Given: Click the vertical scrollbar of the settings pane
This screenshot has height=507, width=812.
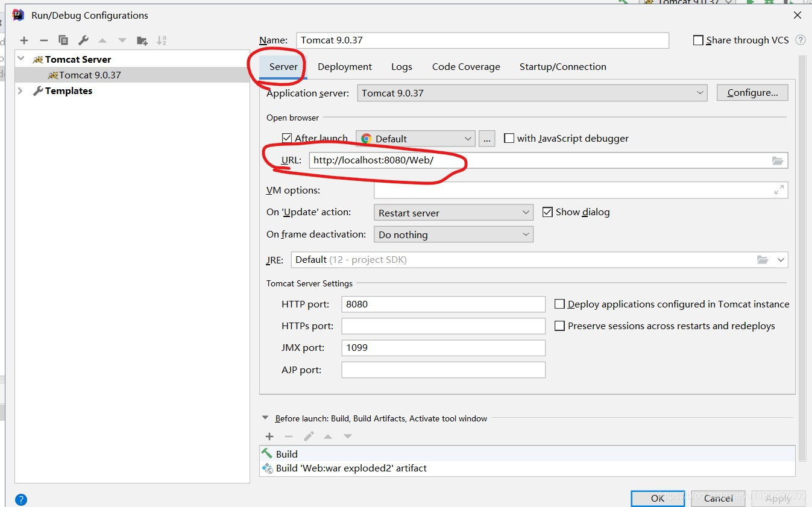Looking at the screenshot, I should [x=802, y=259].
